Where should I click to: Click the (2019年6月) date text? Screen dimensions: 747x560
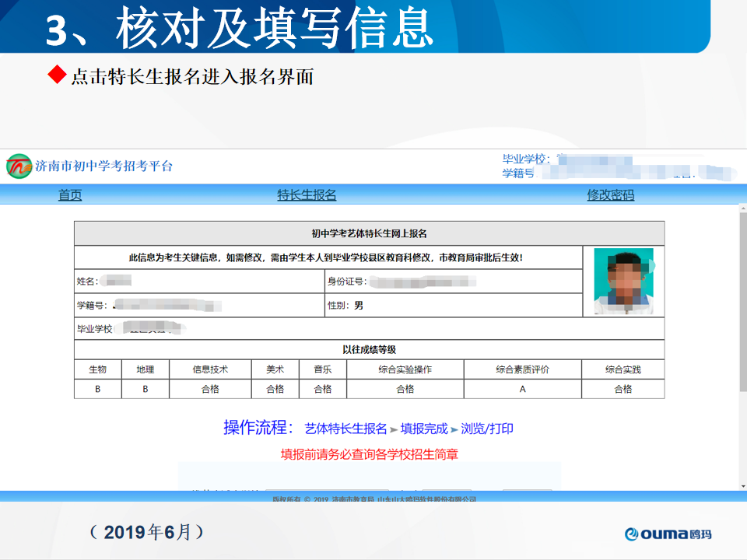147,532
